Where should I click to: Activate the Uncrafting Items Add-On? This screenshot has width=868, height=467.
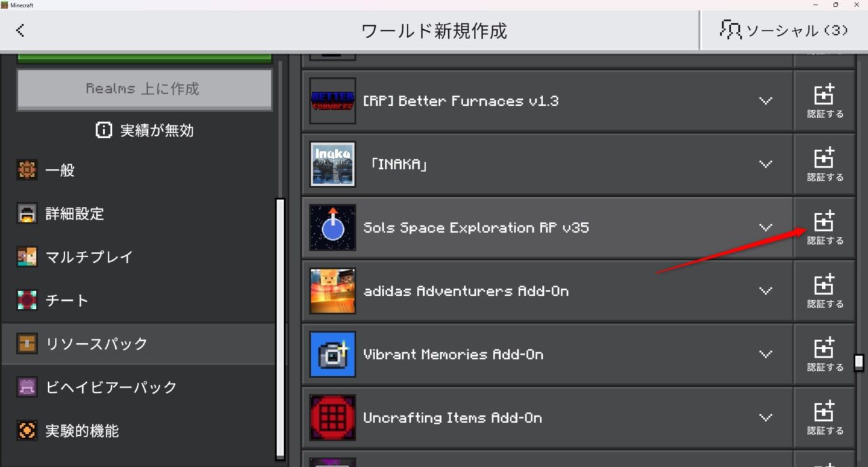coord(825,417)
